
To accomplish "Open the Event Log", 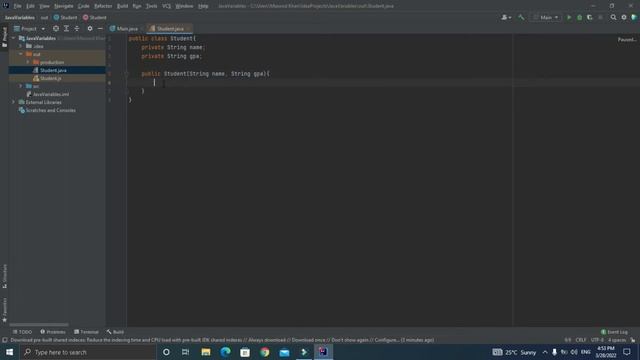I will click(614, 332).
